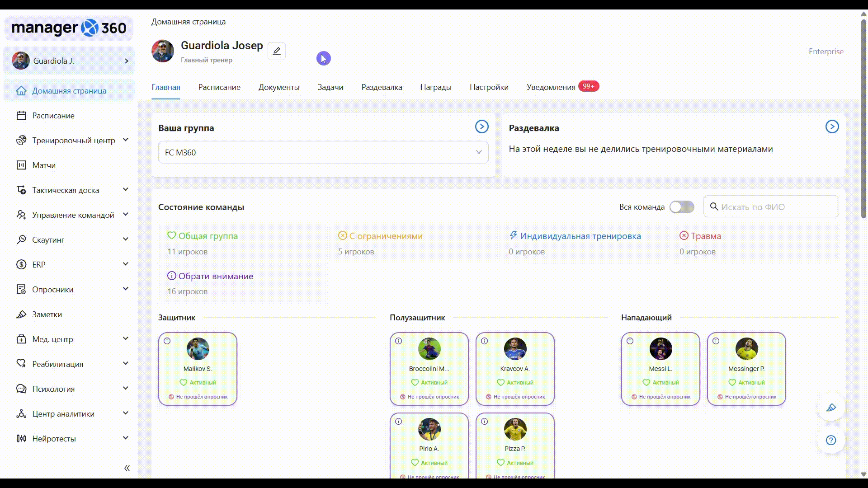This screenshot has width=868, height=488.
Task: Open Матчи in the sidebar
Action: (44, 165)
